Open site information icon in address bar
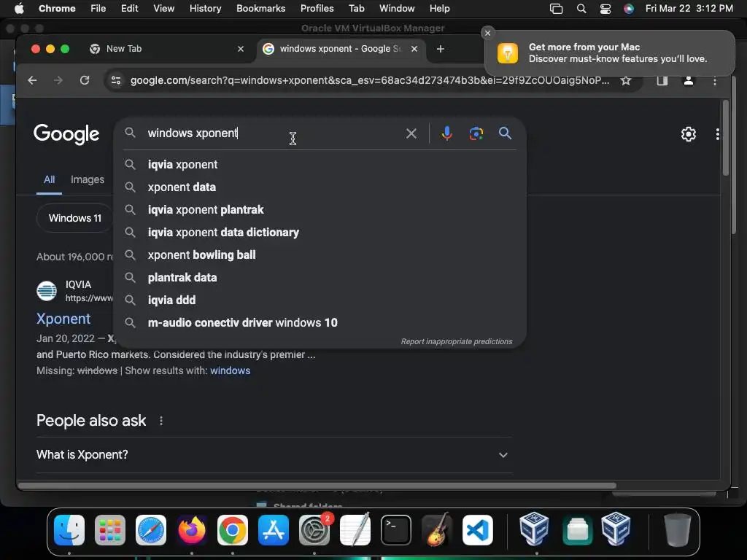 (116, 80)
